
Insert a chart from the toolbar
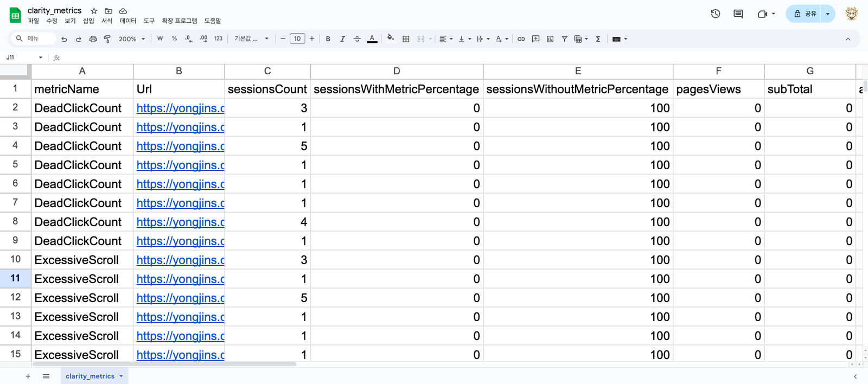pyautogui.click(x=550, y=39)
